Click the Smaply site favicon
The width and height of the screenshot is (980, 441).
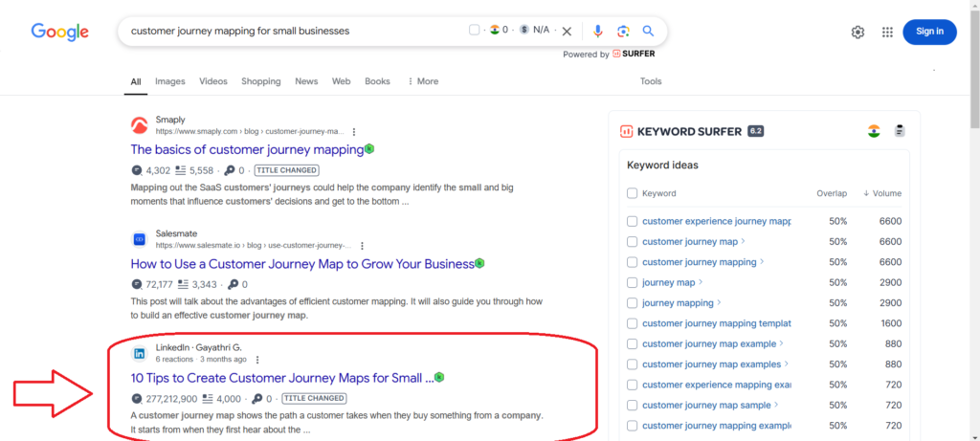(x=140, y=125)
